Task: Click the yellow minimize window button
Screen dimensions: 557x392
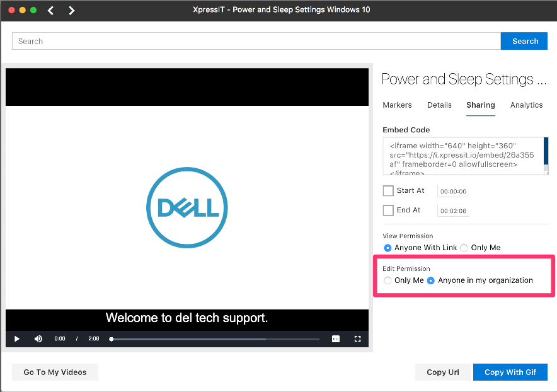Action: (23, 10)
